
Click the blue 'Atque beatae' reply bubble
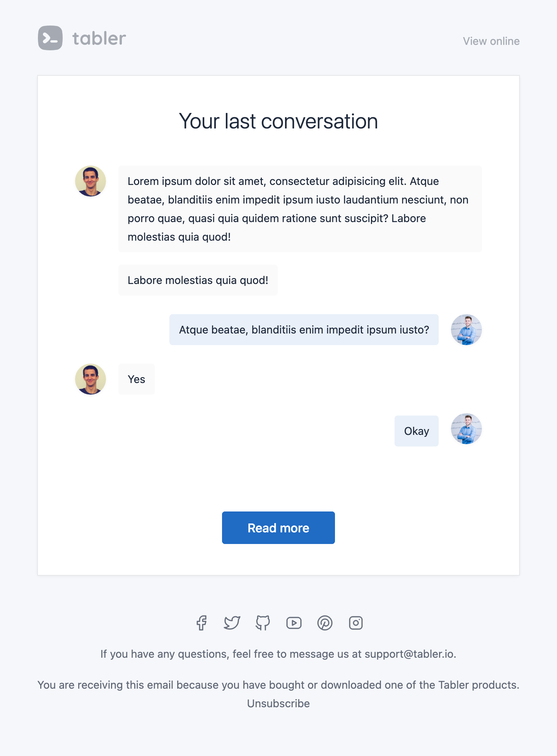coord(304,330)
